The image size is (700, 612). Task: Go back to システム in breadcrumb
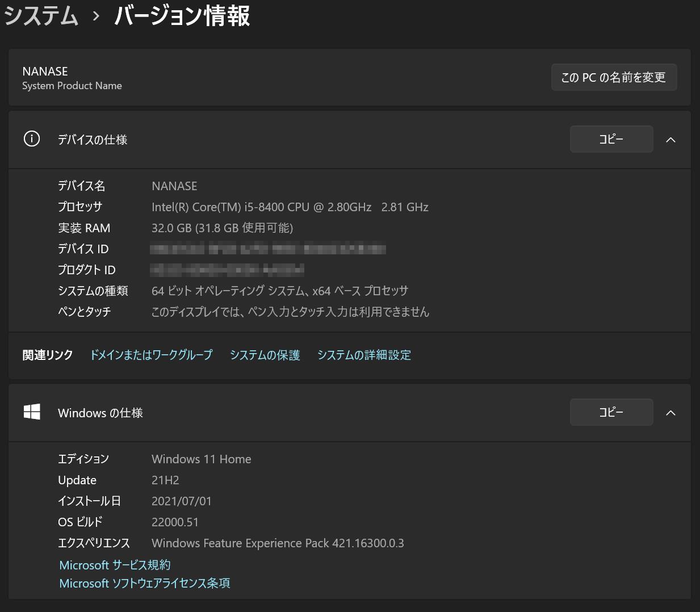41,15
